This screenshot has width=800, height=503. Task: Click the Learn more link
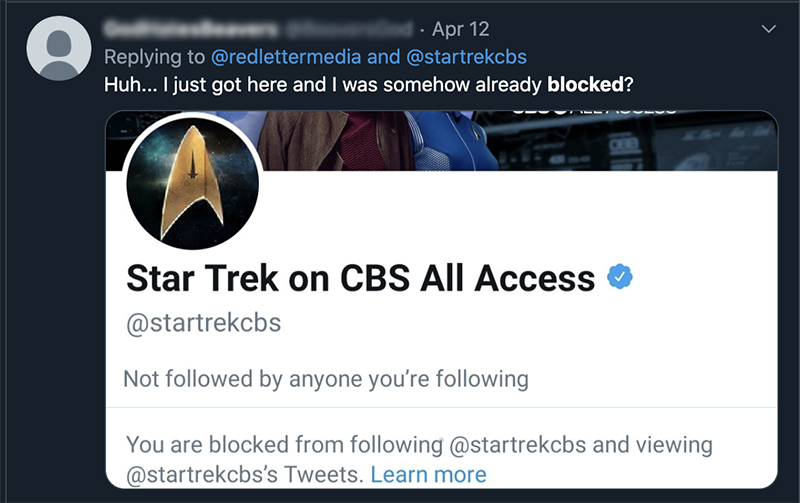tap(429, 474)
